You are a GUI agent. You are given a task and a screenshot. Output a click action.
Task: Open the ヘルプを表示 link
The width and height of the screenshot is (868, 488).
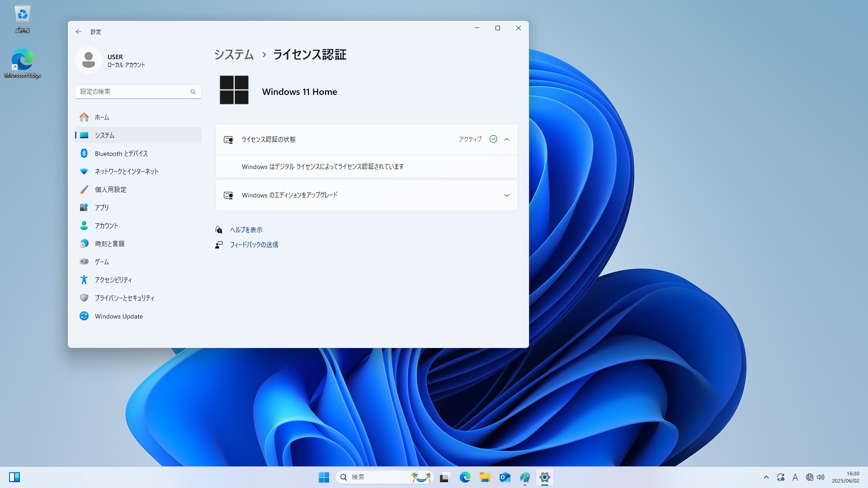point(246,230)
